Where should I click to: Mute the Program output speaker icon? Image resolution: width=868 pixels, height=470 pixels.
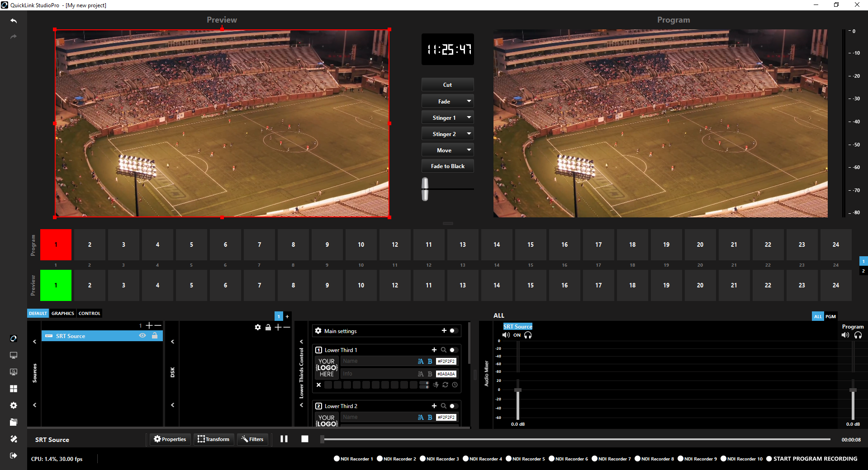coord(845,335)
